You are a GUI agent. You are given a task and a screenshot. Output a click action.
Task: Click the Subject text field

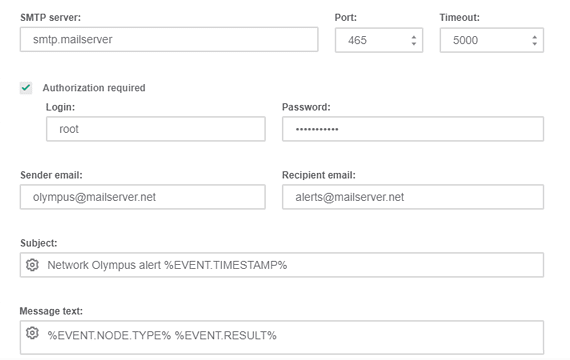(282, 265)
